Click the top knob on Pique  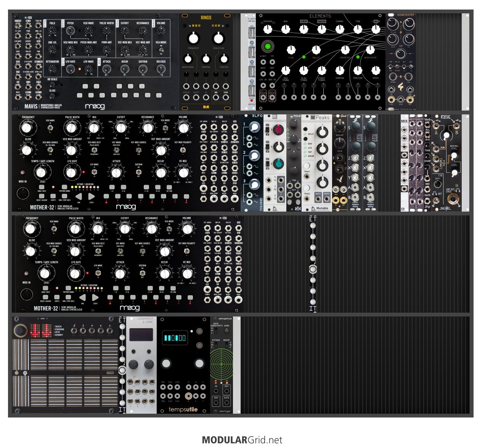[x=293, y=123]
